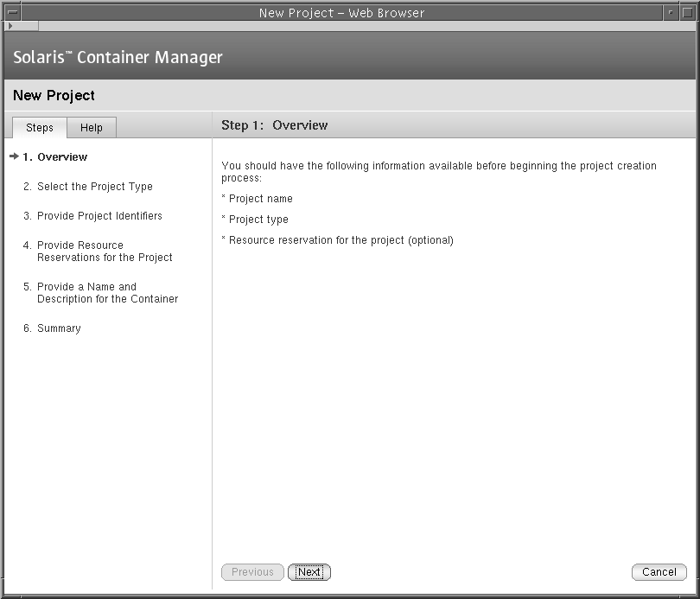Select step 6 Summary

52,328
